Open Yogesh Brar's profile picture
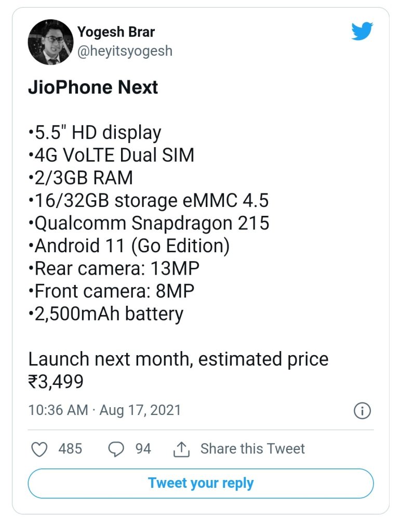 (x=50, y=42)
